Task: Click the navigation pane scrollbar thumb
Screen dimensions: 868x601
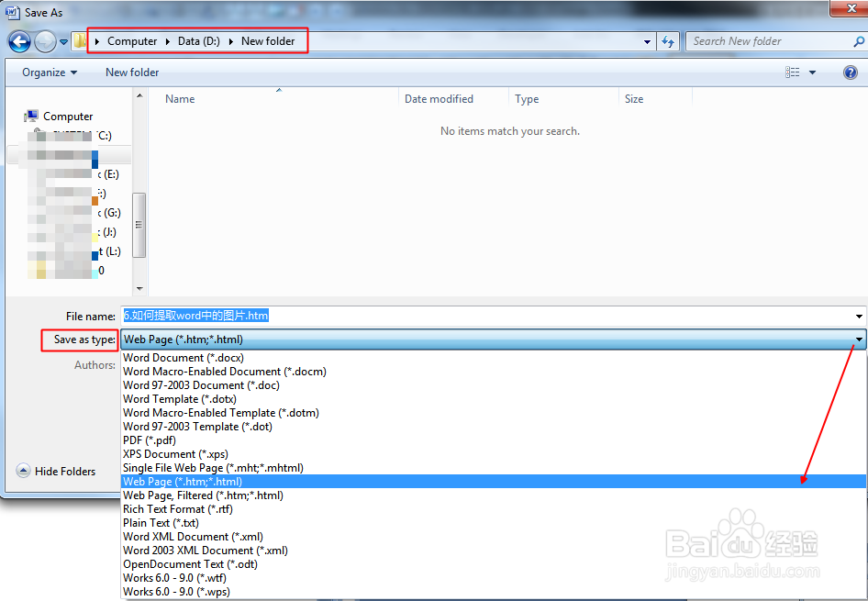Action: 139,225
